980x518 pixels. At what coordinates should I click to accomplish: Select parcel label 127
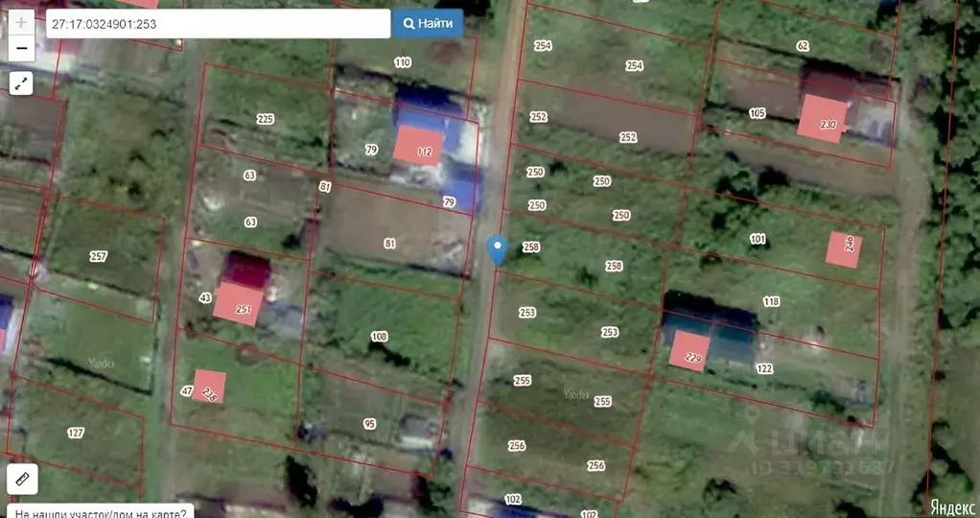click(x=76, y=433)
